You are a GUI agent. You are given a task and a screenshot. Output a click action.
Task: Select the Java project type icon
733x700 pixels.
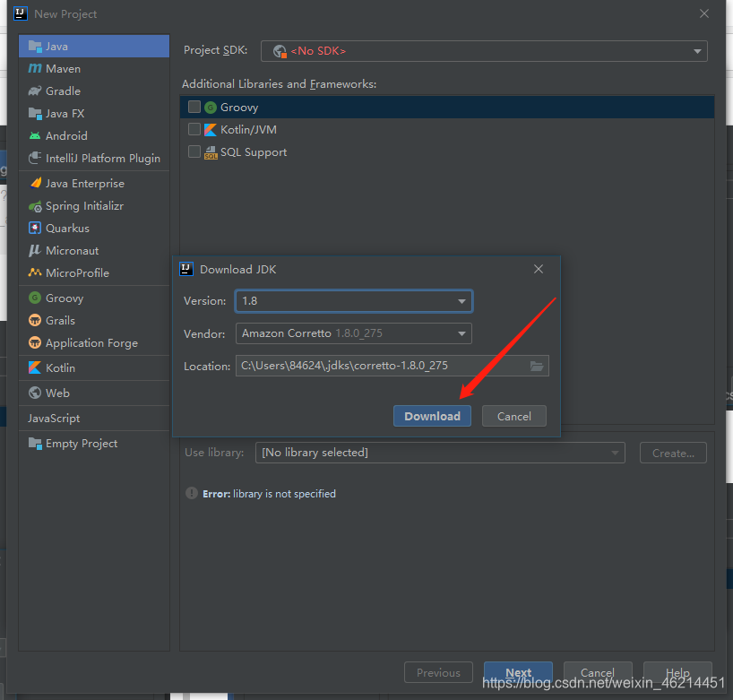(35, 47)
